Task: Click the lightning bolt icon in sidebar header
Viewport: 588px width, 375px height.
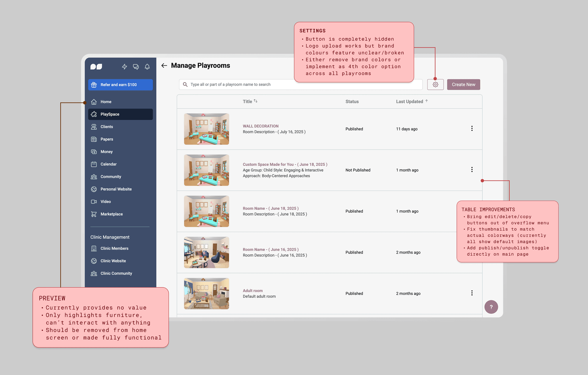Action: pyautogui.click(x=124, y=67)
